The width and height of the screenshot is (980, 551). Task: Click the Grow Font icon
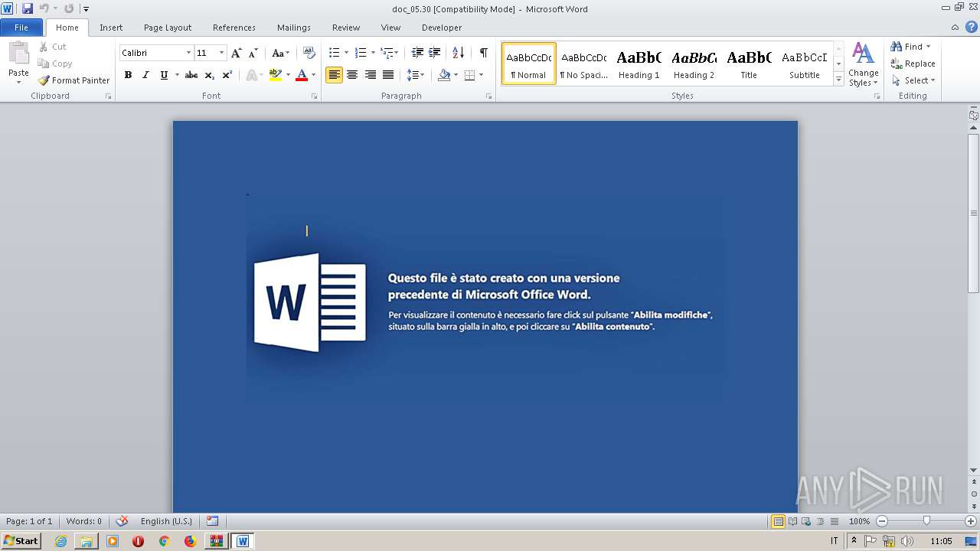[x=236, y=53]
